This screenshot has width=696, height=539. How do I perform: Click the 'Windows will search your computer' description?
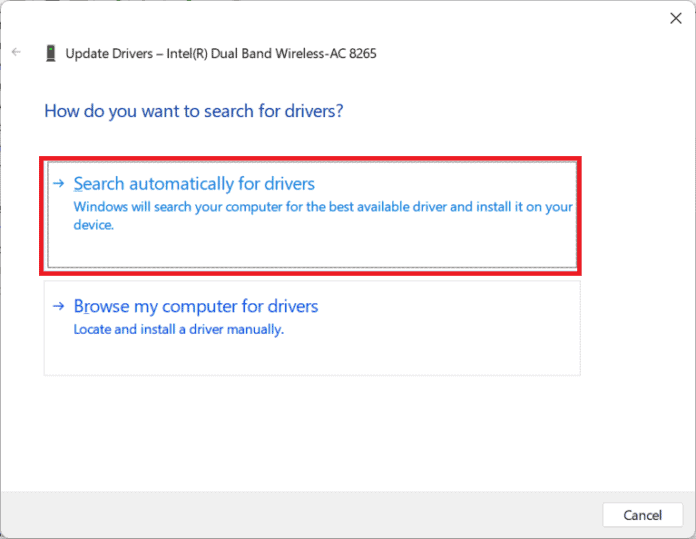(x=323, y=216)
